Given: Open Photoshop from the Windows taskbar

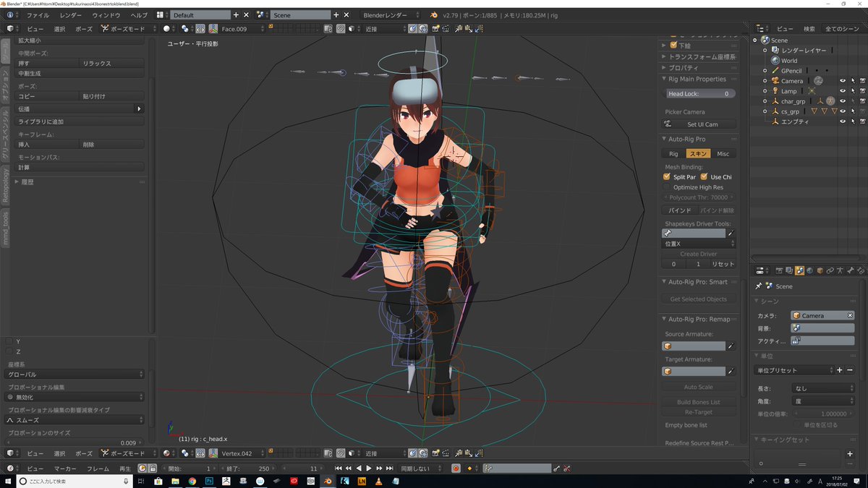Looking at the screenshot, I should (209, 480).
